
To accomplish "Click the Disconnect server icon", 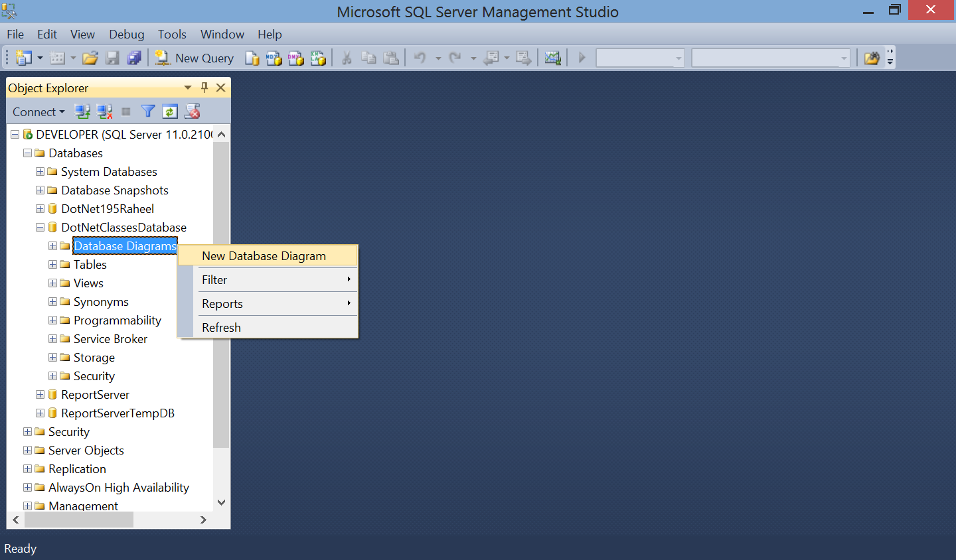I will click(104, 111).
